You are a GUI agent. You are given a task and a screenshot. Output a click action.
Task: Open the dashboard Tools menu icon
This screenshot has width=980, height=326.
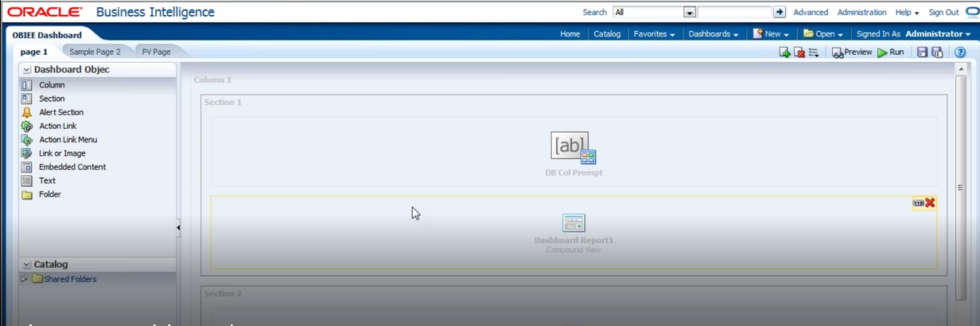pos(814,52)
